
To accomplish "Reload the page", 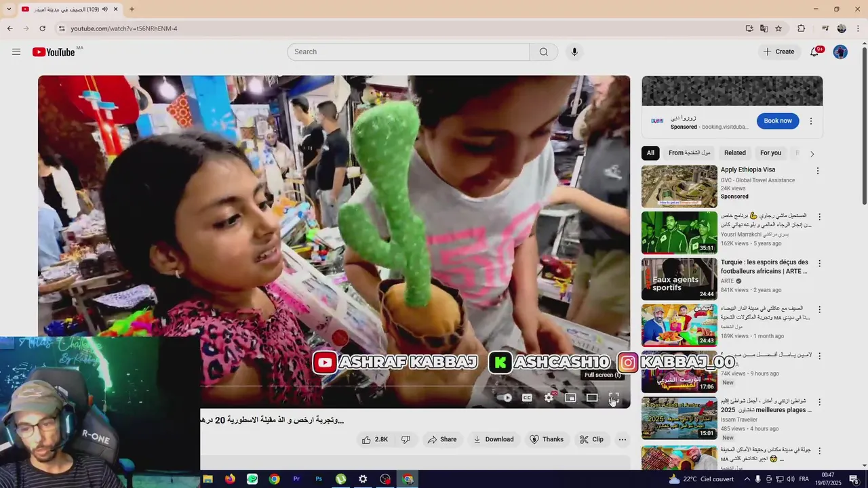I will (42, 28).
